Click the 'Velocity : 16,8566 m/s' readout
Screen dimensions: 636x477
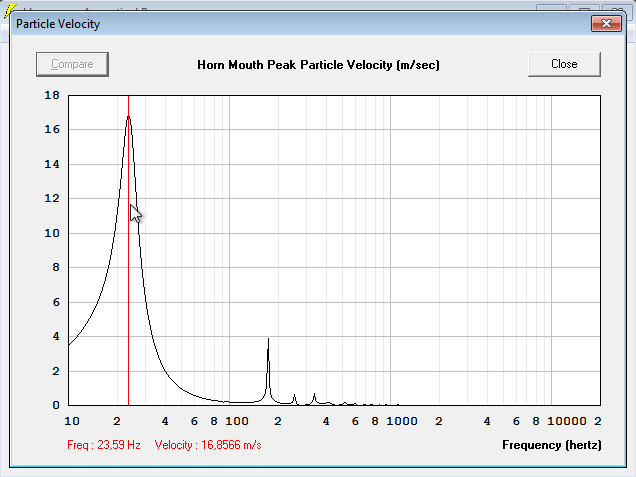point(208,445)
